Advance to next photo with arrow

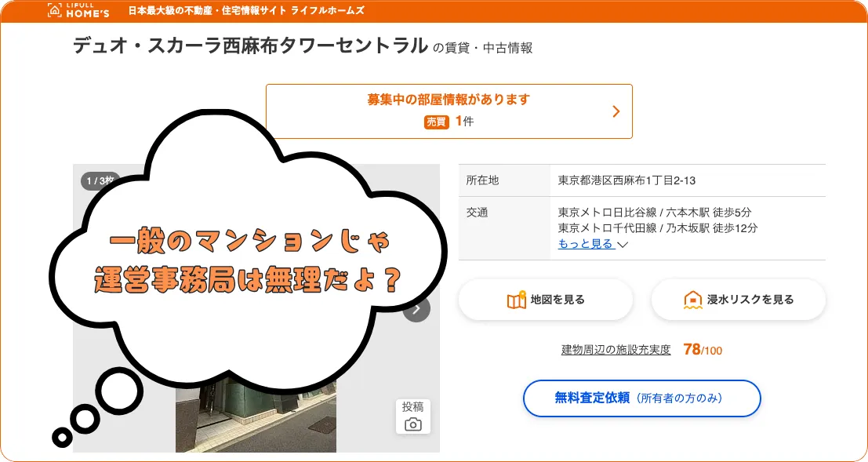pos(417,308)
